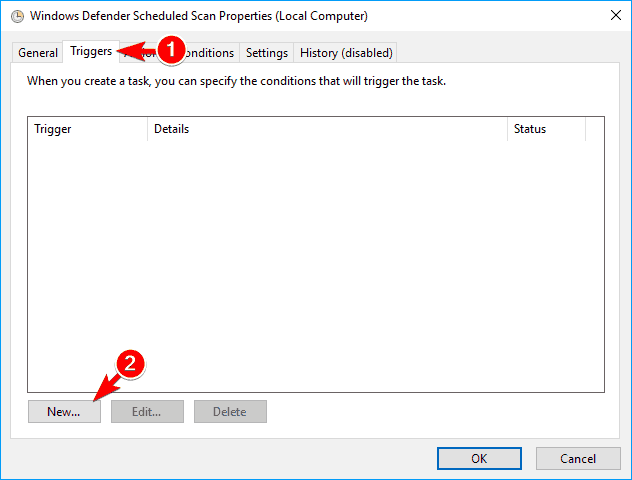The height and width of the screenshot is (480, 632).
Task: Go to the Settings tab
Action: pyautogui.click(x=267, y=53)
